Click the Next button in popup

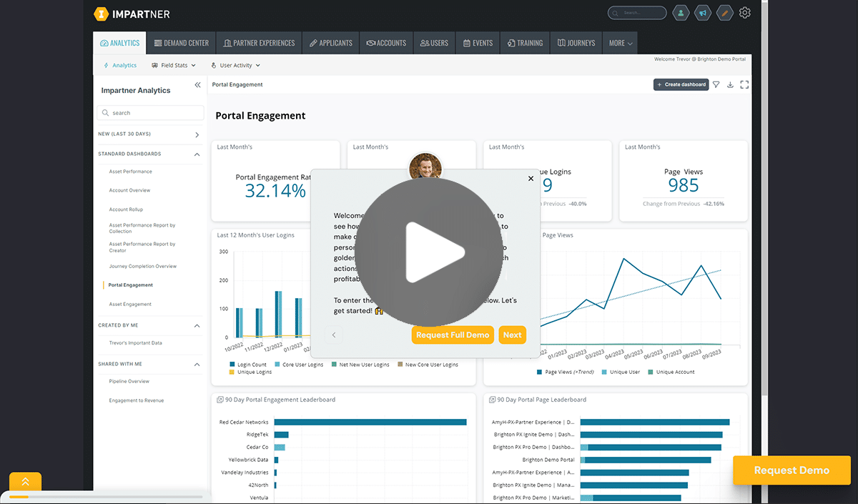pos(512,335)
